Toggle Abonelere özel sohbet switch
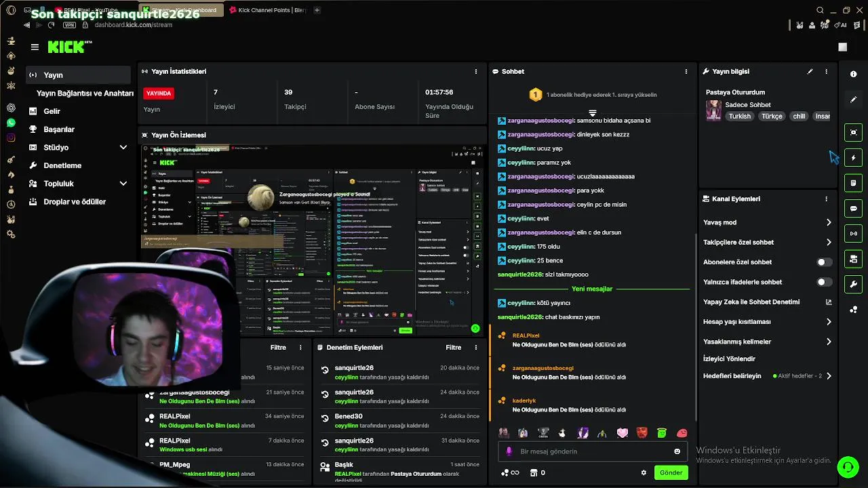The width and height of the screenshot is (868, 488). coord(824,262)
